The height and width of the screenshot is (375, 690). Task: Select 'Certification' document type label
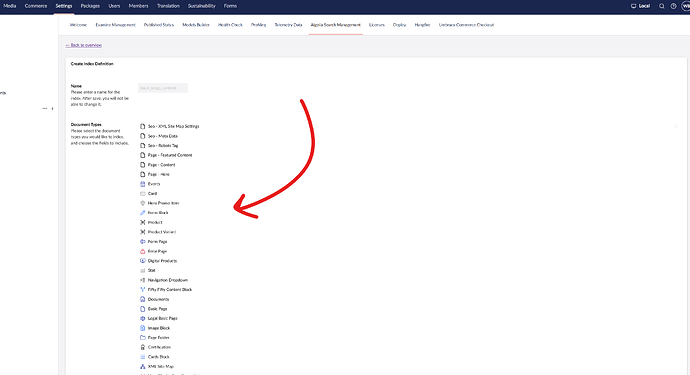pos(159,347)
